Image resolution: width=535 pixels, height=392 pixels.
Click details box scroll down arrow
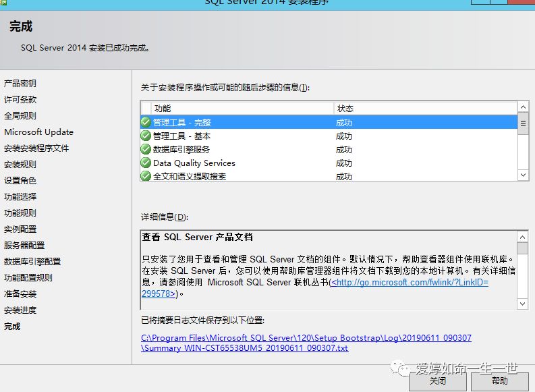[x=522, y=304]
